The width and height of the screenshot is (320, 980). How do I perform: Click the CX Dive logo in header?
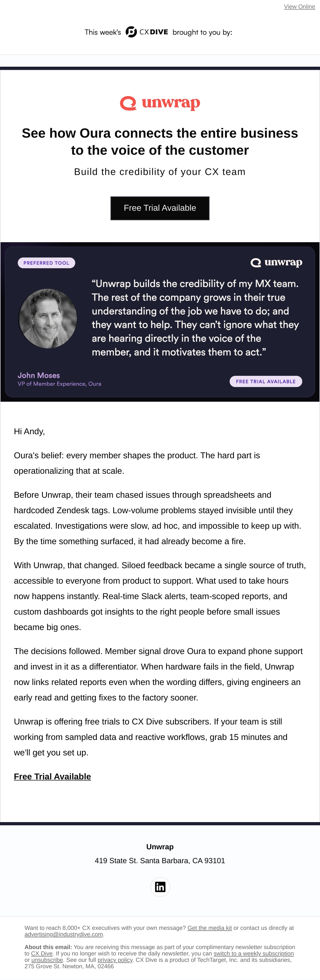click(x=146, y=32)
